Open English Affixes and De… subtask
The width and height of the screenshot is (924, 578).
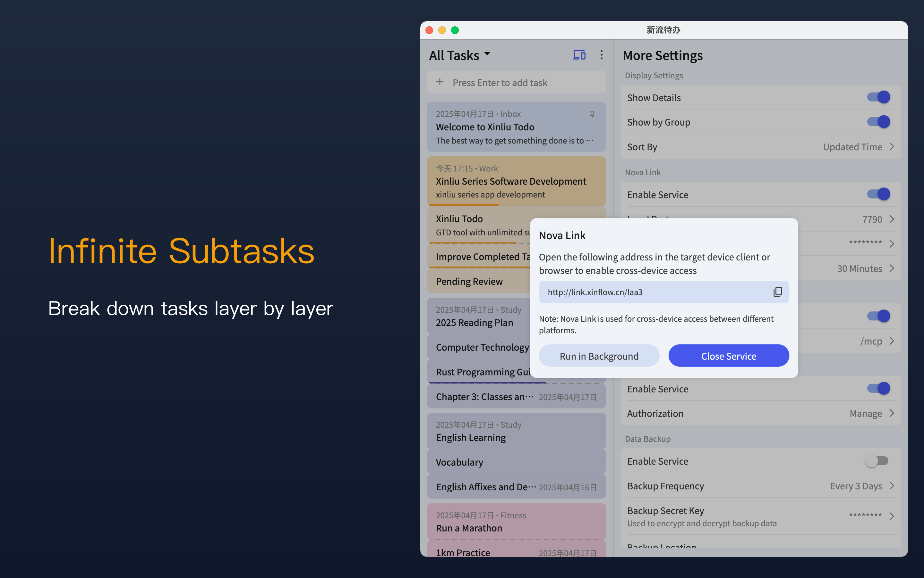pos(516,487)
